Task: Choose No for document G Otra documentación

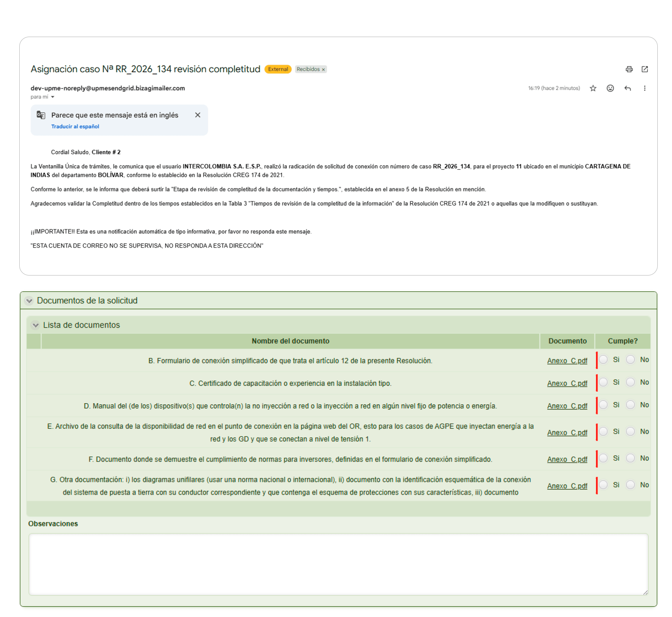Action: (630, 485)
